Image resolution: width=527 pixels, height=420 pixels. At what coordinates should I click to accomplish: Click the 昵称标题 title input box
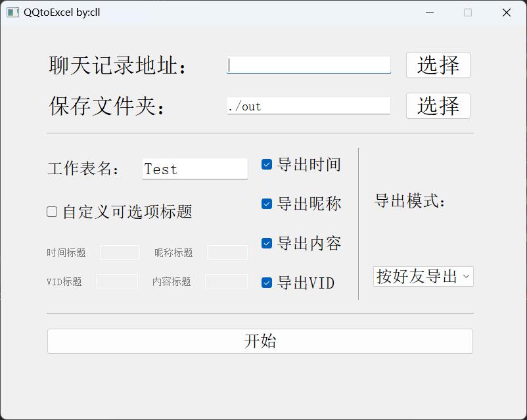coord(227,252)
